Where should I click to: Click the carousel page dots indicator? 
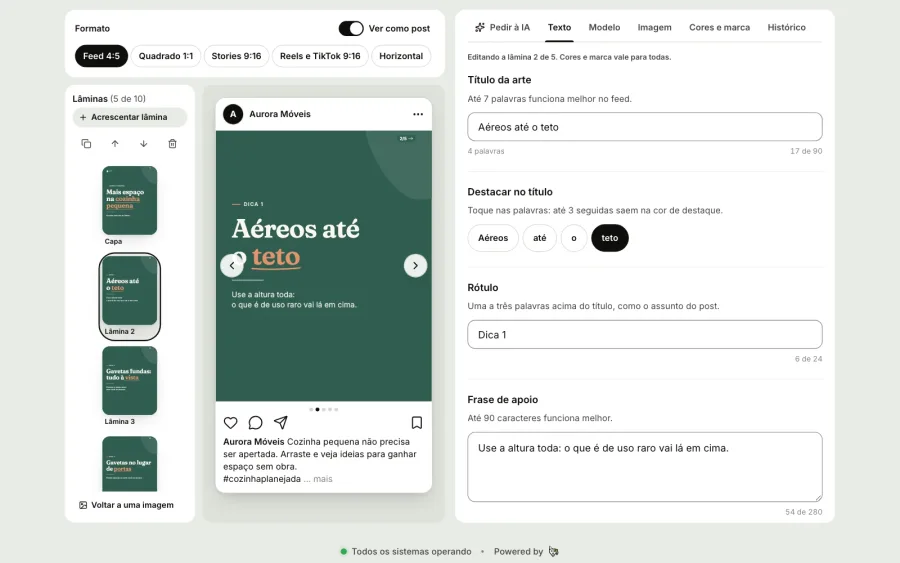point(324,410)
